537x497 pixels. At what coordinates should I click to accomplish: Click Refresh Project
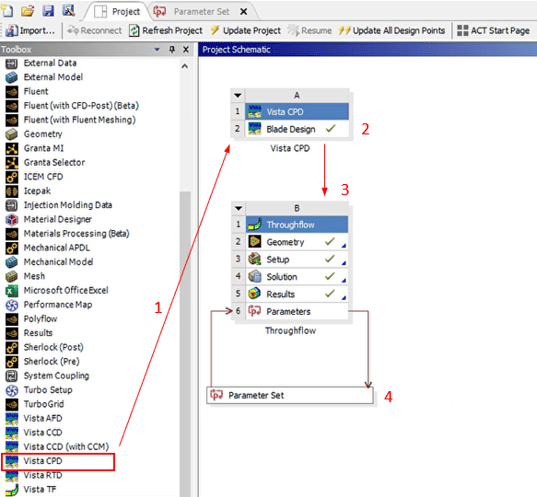(166, 30)
